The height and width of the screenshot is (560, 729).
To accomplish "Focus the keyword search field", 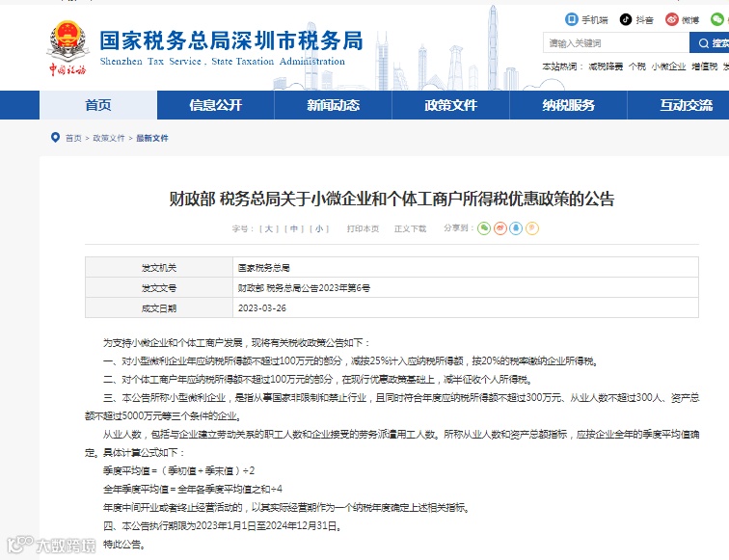I will (x=616, y=42).
